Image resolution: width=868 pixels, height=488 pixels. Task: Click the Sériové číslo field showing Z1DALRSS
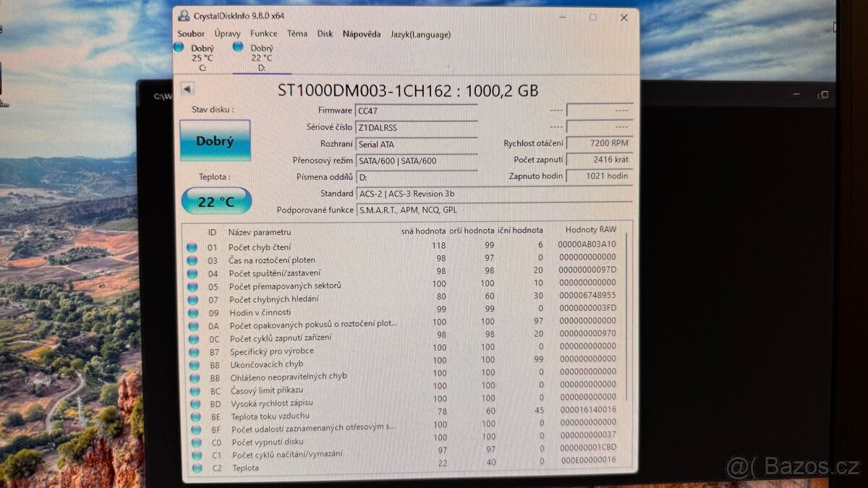(417, 127)
